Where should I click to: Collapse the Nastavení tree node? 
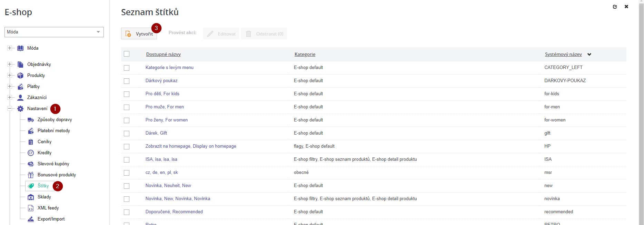[x=10, y=109]
